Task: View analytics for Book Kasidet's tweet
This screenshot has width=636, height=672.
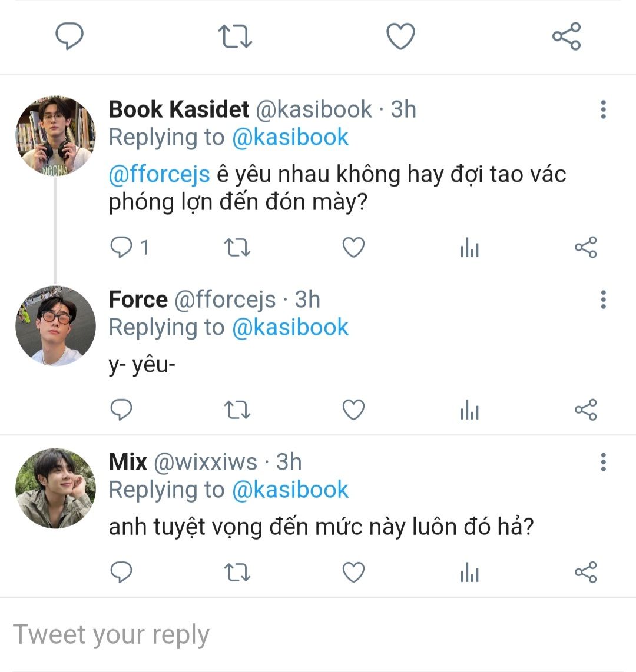Action: click(469, 248)
